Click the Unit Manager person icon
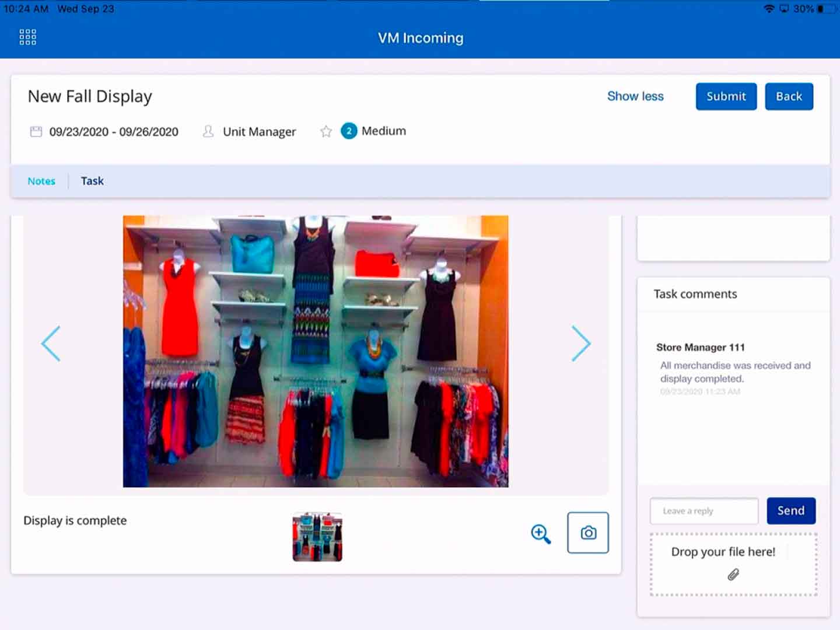The width and height of the screenshot is (840, 630). point(208,132)
